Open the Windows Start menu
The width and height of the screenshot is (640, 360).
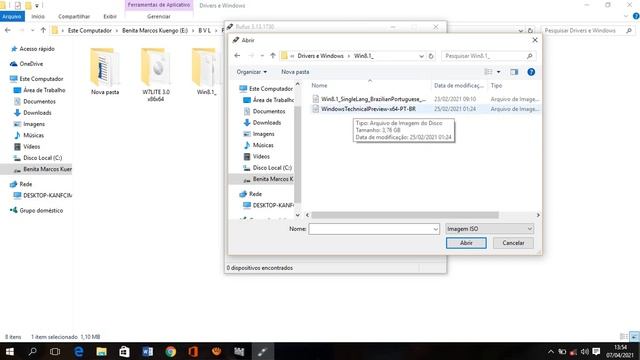pyautogui.click(x=9, y=351)
